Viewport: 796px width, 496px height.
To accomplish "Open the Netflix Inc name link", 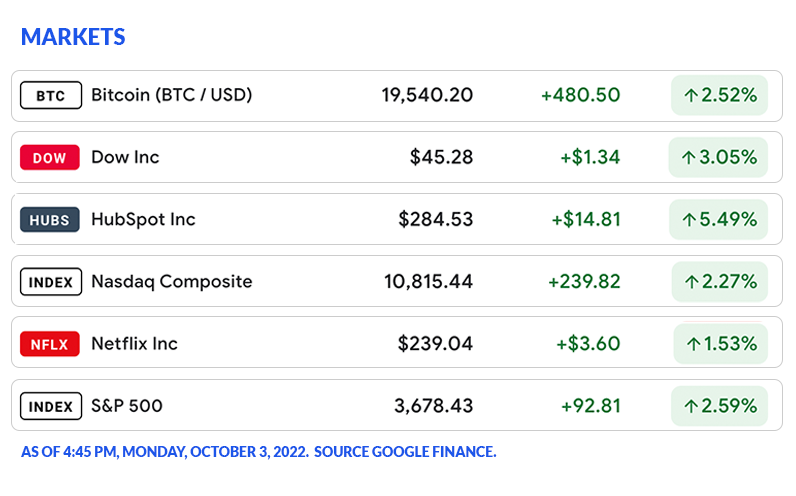I will 134,344.
